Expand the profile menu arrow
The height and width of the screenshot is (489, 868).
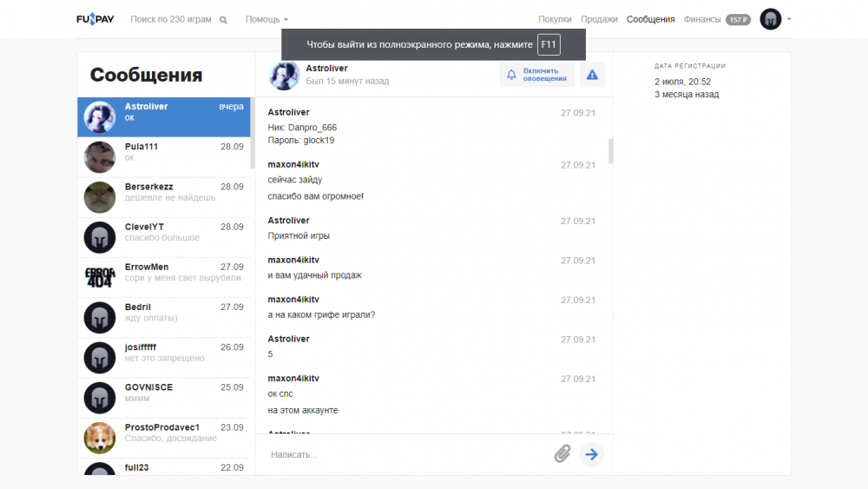[x=789, y=19]
